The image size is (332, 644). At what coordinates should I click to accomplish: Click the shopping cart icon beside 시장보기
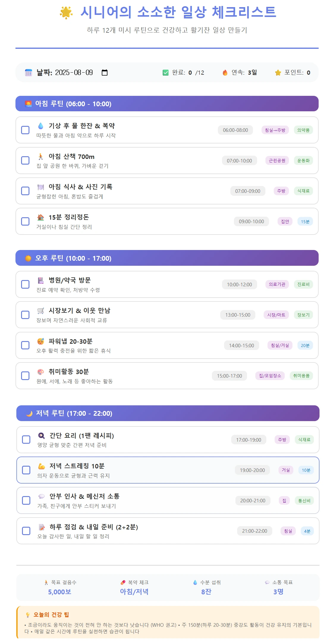pos(41,311)
